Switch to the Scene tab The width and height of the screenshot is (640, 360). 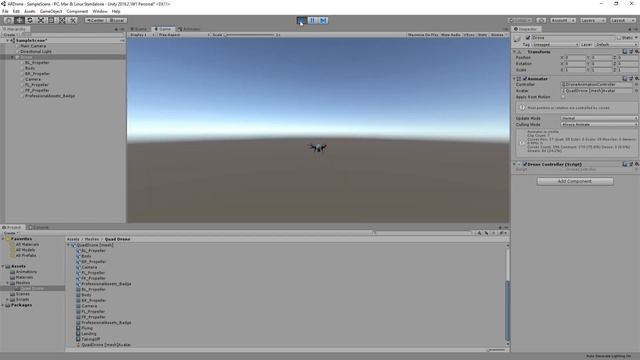click(x=140, y=29)
